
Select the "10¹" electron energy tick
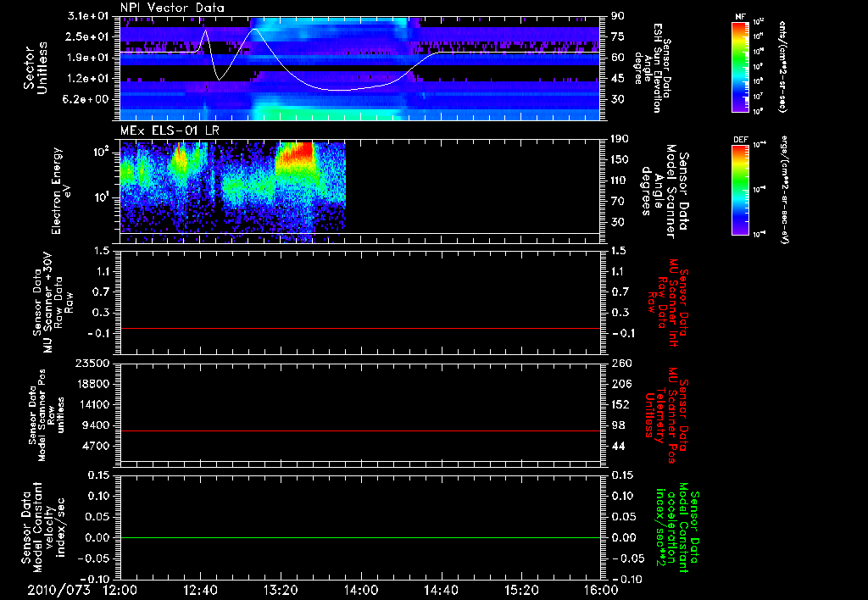coord(101,197)
